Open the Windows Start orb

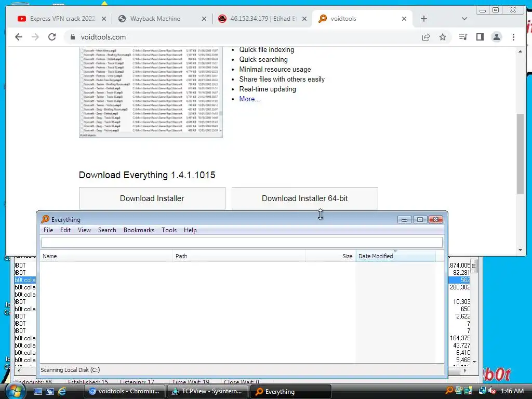(x=15, y=391)
